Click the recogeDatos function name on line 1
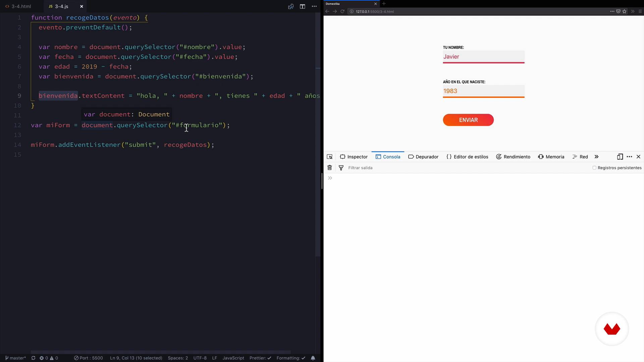The height and width of the screenshot is (362, 644). point(87,17)
